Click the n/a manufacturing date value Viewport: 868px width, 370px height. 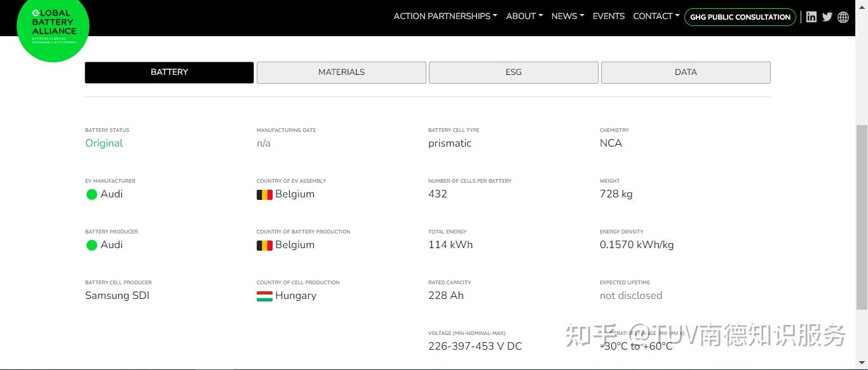[x=264, y=143]
